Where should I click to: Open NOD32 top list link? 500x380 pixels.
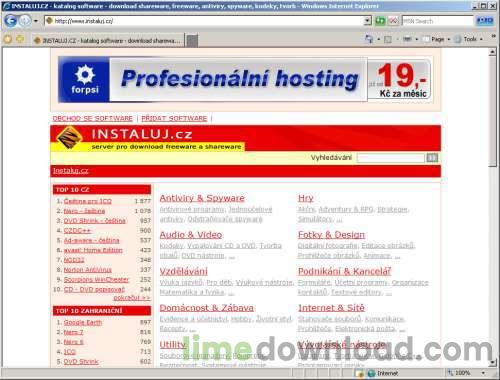tap(74, 260)
